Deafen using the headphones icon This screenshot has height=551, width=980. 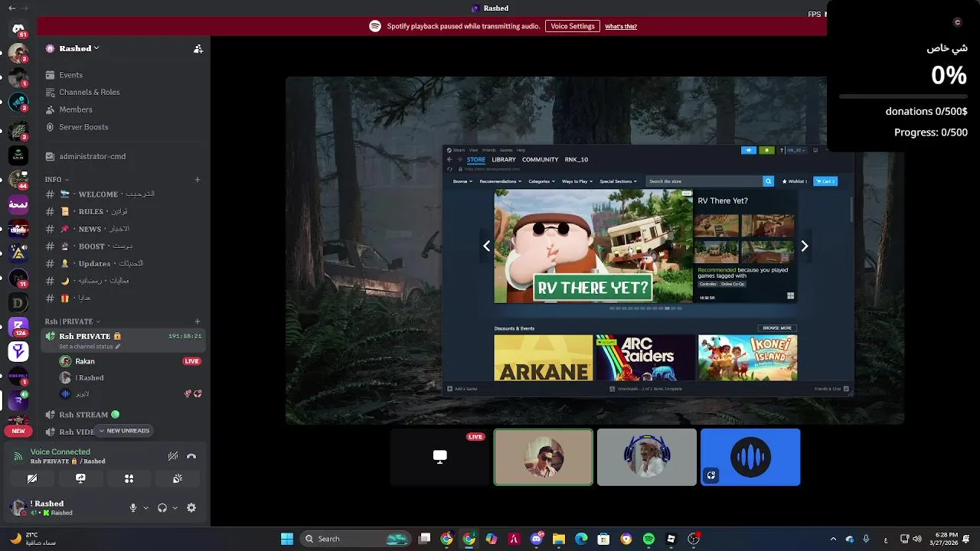(x=162, y=507)
